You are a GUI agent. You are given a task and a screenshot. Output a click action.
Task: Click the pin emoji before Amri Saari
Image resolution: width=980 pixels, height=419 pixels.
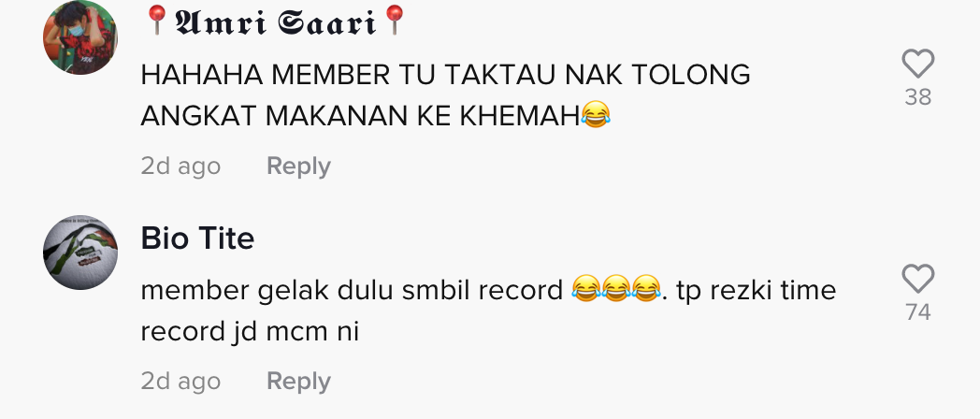click(157, 21)
